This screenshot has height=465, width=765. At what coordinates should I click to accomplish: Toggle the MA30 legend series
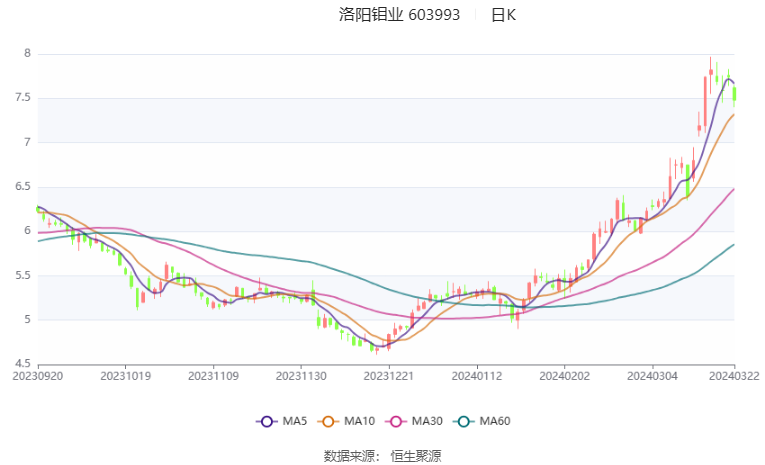pos(414,421)
